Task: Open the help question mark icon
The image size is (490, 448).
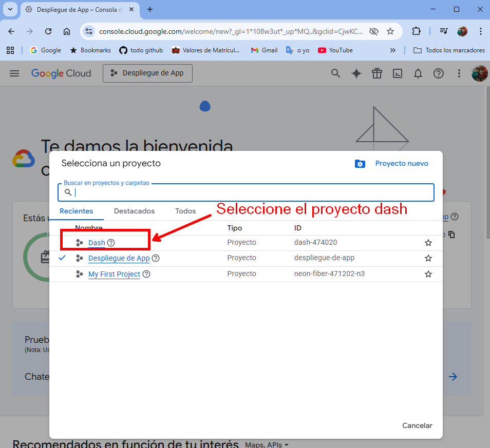Action: (439, 73)
